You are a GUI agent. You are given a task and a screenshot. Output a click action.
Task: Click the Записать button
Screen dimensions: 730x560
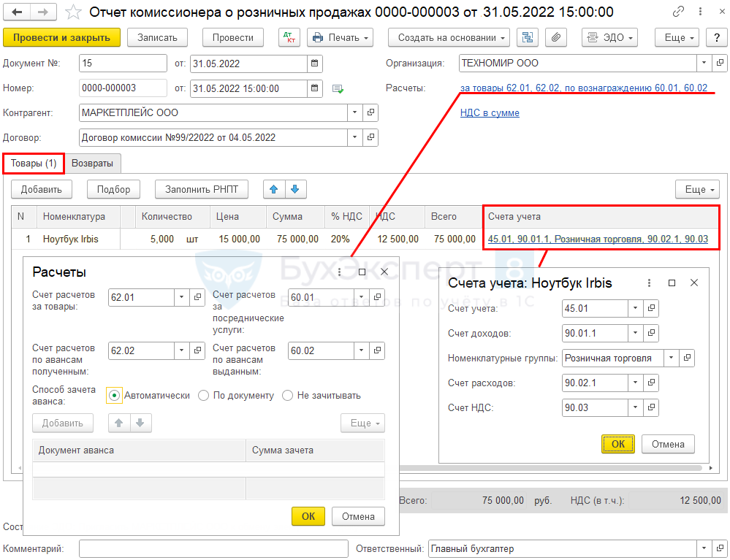point(157,38)
